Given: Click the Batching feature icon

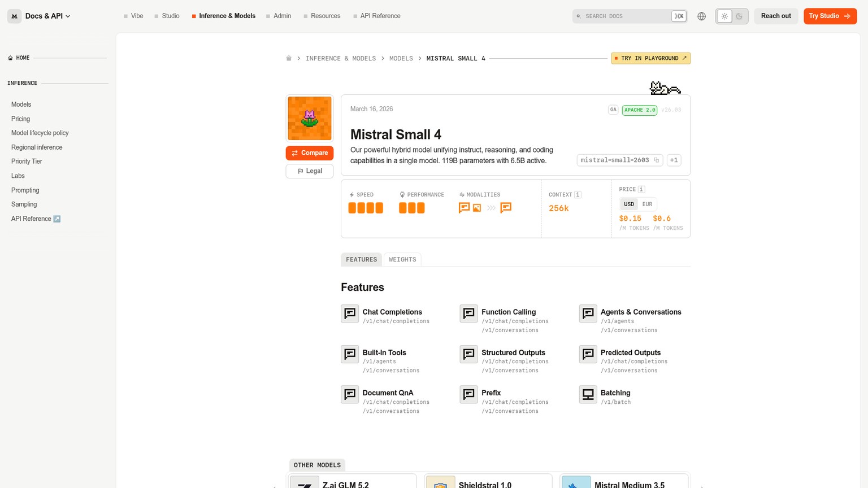Looking at the screenshot, I should (588, 394).
